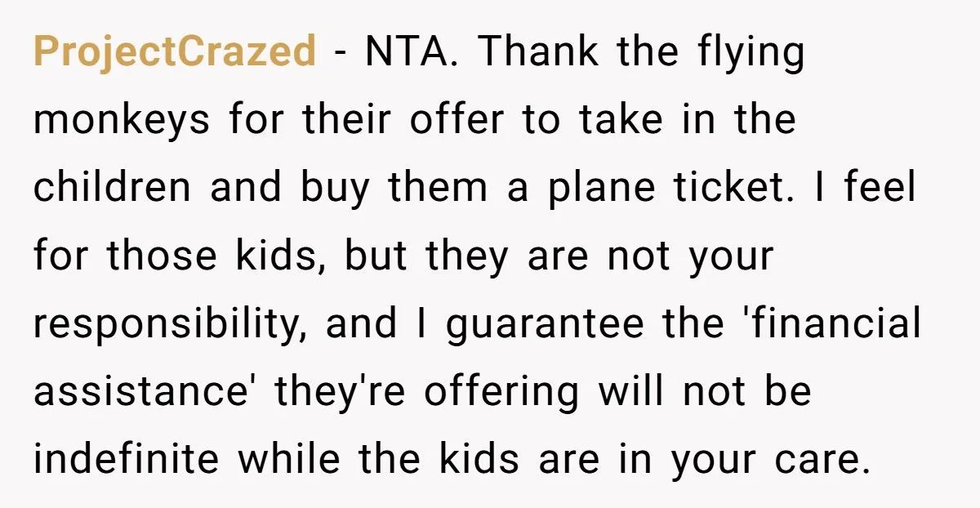
Task: Click the word "indefinite" in the last line
Action: pos(126,458)
